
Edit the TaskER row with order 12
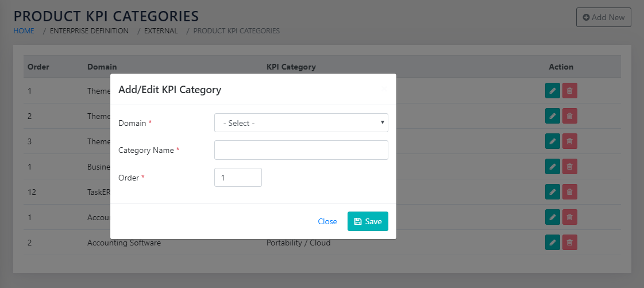(552, 192)
